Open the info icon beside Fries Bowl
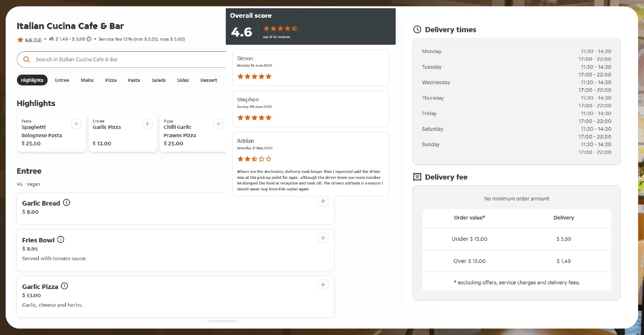 click(61, 239)
